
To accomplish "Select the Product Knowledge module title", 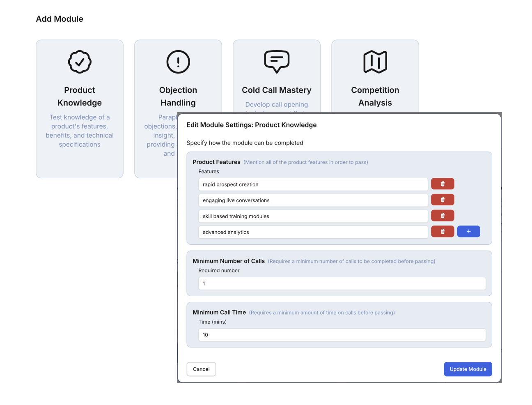I will click(x=80, y=97).
